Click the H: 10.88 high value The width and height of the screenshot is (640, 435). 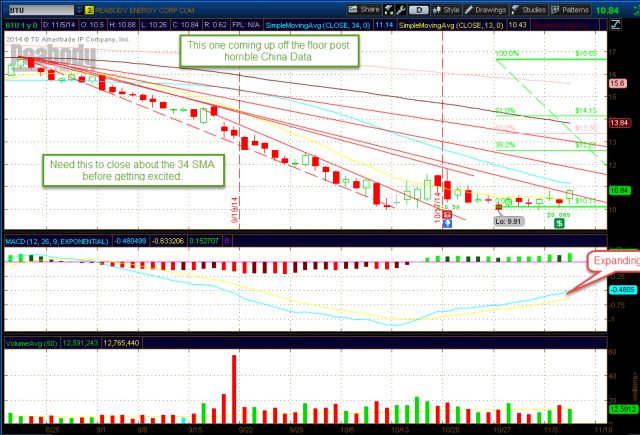tap(122, 25)
